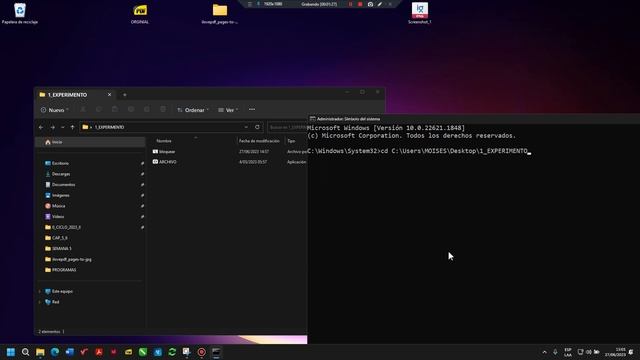
Task: Click the 1_EXPERIMENTO address bar path
Action: click(109, 127)
